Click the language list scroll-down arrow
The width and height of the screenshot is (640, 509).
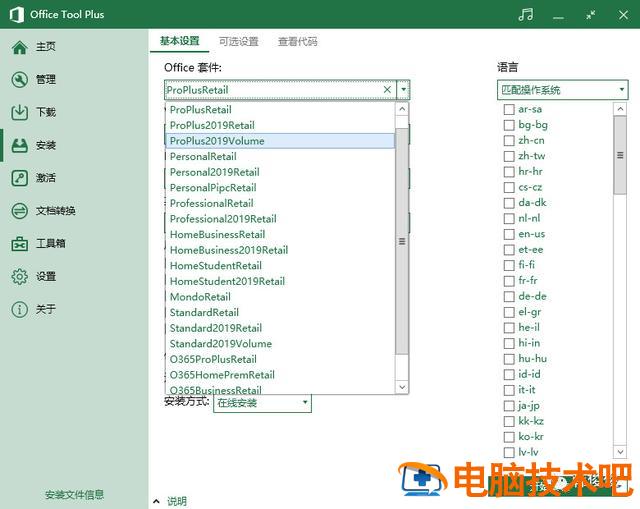(x=620, y=451)
